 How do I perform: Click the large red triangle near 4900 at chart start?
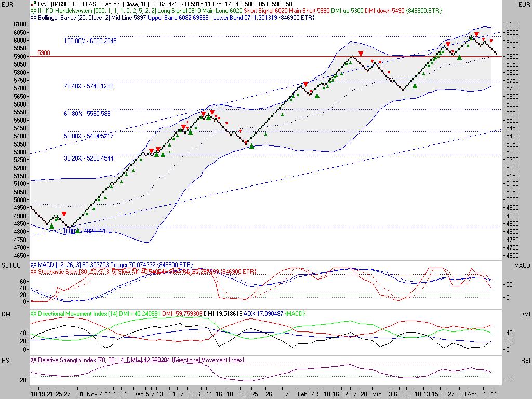pos(64,215)
